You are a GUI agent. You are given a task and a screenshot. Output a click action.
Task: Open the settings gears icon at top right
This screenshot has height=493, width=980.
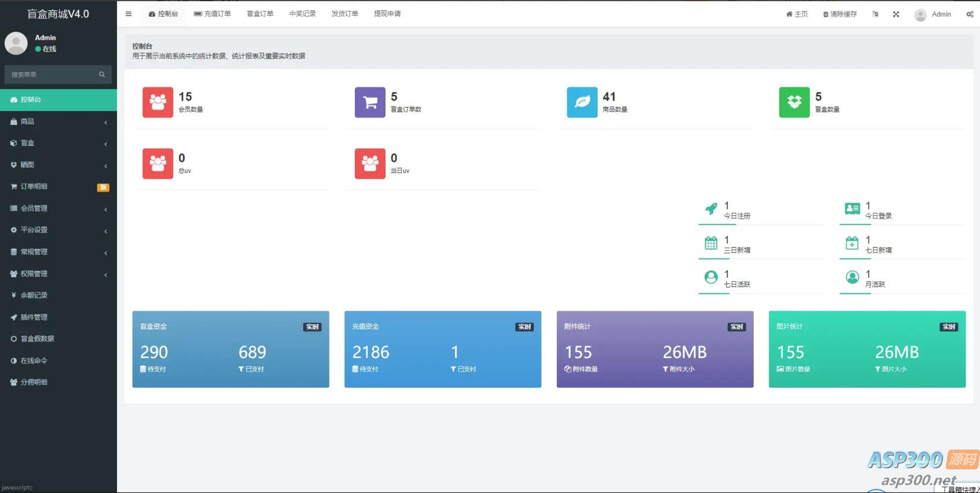coord(970,14)
